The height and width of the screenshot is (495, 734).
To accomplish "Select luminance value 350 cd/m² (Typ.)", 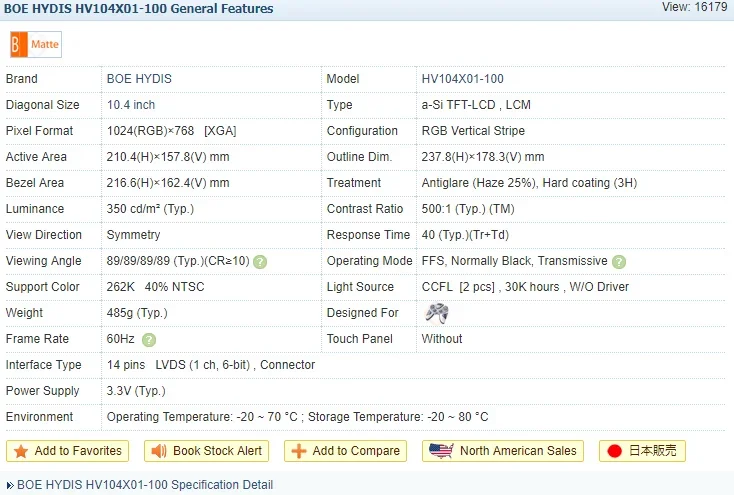I will [x=150, y=209].
